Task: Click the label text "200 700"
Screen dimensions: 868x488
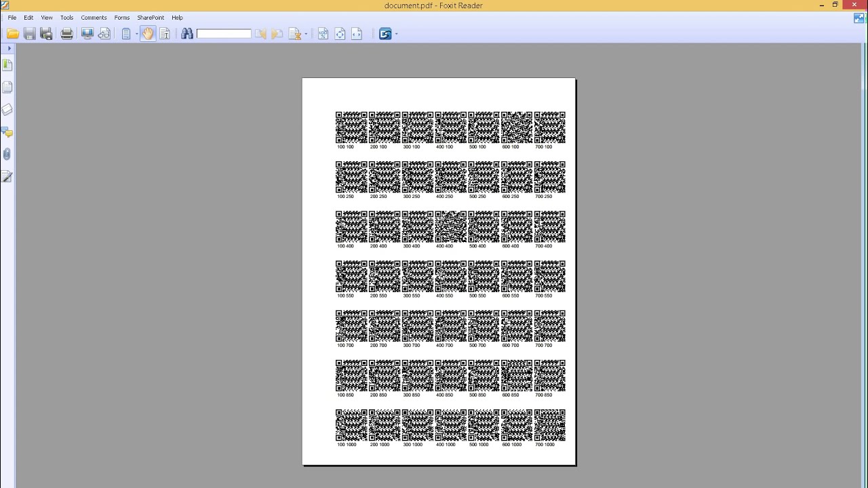Action: tap(378, 346)
